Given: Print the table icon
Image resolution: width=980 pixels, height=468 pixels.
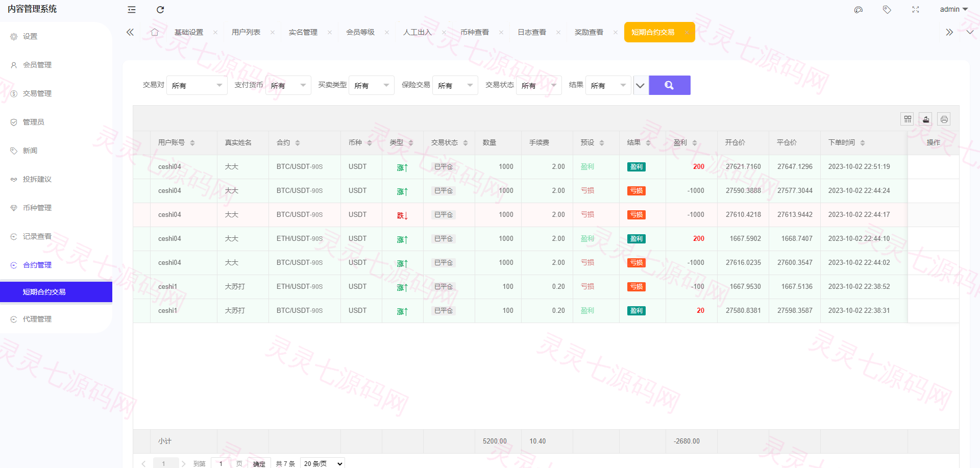Looking at the screenshot, I should coord(944,119).
